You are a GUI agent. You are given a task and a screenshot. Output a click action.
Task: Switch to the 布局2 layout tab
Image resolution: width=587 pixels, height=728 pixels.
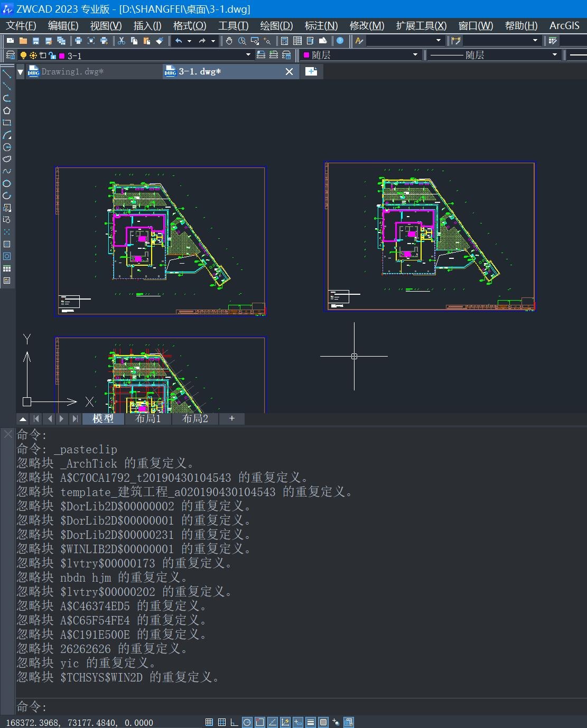click(x=195, y=419)
